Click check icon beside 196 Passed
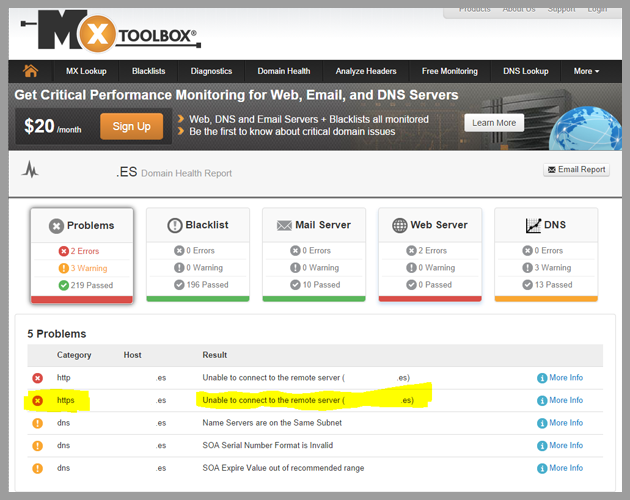Screen dimensions: 630x500 tap(179, 285)
